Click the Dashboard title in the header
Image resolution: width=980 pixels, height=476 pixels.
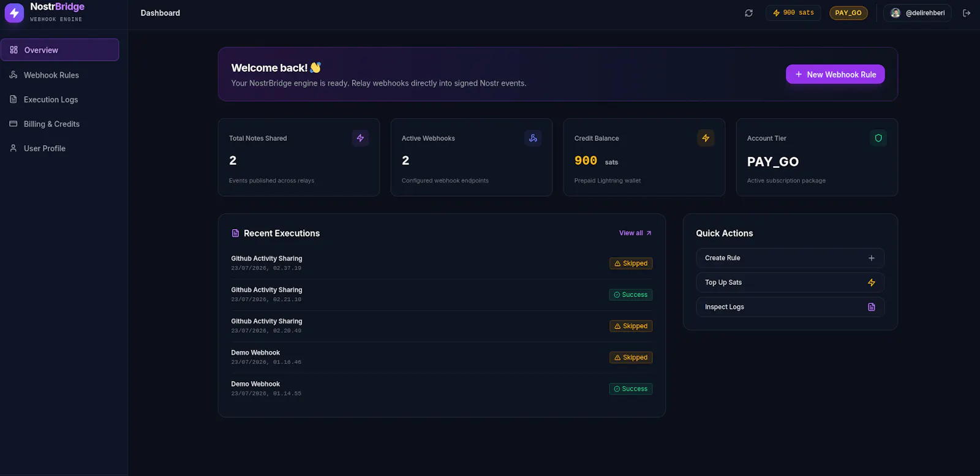[160, 13]
